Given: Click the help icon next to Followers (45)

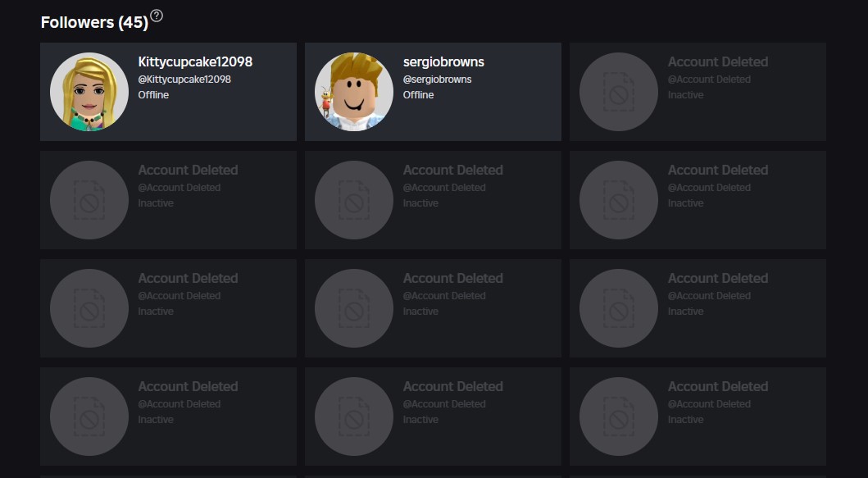Looking at the screenshot, I should click(x=157, y=16).
